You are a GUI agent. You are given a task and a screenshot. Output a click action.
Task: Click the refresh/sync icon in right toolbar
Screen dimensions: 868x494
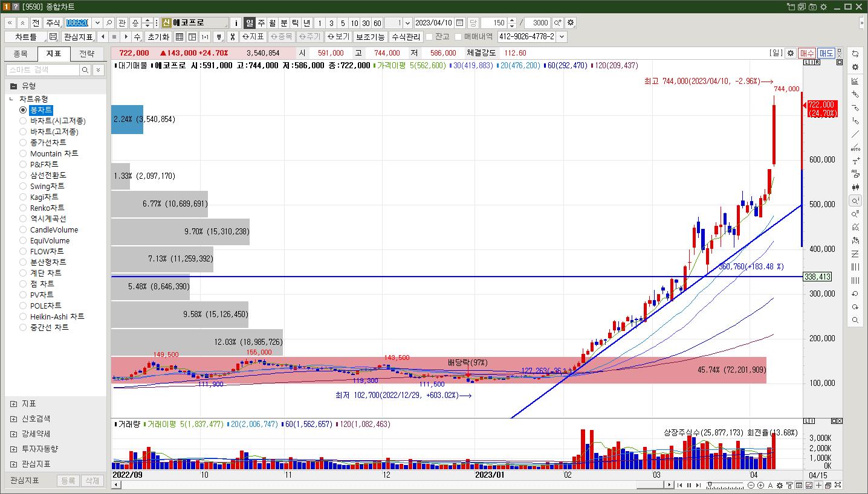tap(855, 54)
